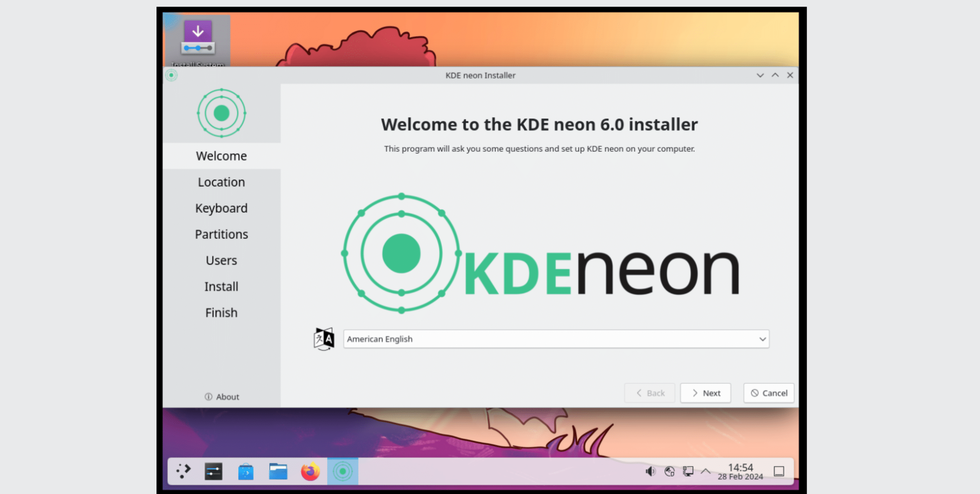Expand the hidden system tray icons arrow
Viewport: 980px width, 494px height.
706,471
